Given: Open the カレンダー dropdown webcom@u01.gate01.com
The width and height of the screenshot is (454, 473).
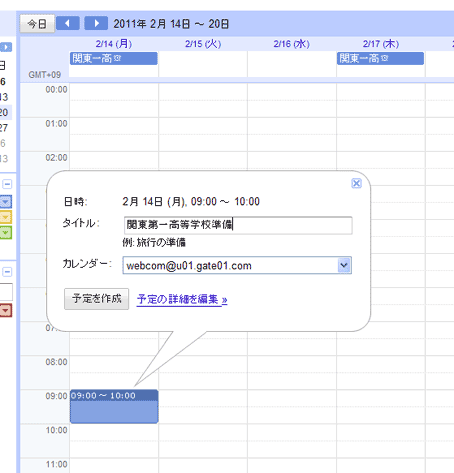Looking at the screenshot, I should tap(237, 265).
